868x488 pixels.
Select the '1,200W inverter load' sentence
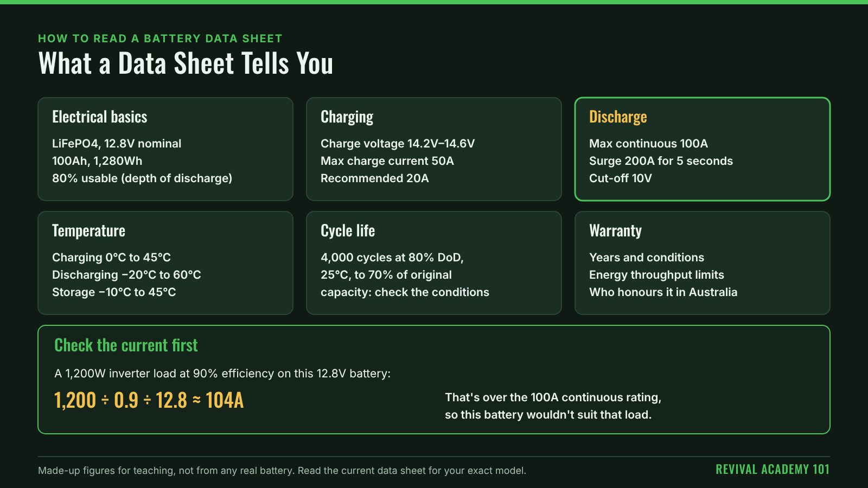(x=222, y=374)
